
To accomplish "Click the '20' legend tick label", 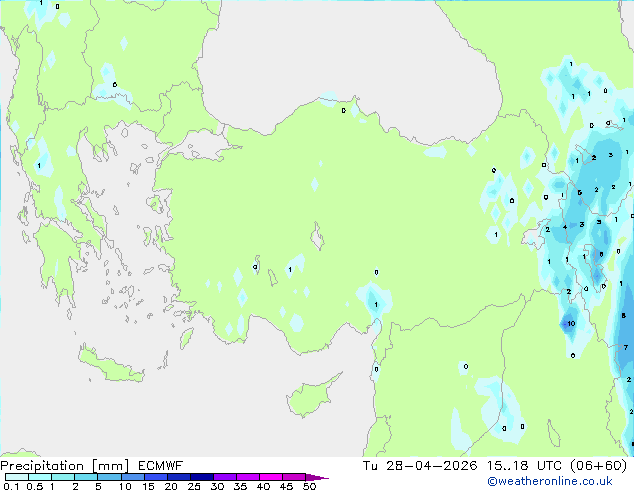I will click(x=171, y=486).
